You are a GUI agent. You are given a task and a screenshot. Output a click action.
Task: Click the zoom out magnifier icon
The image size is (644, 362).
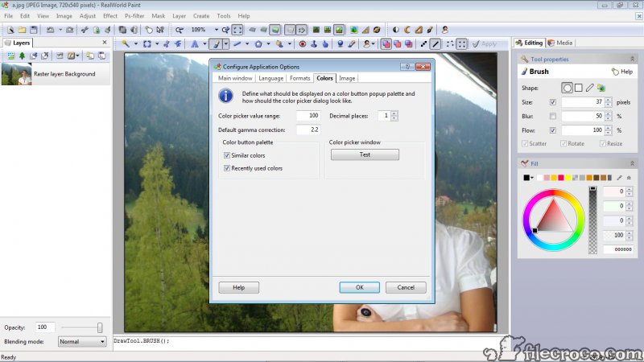(179, 30)
